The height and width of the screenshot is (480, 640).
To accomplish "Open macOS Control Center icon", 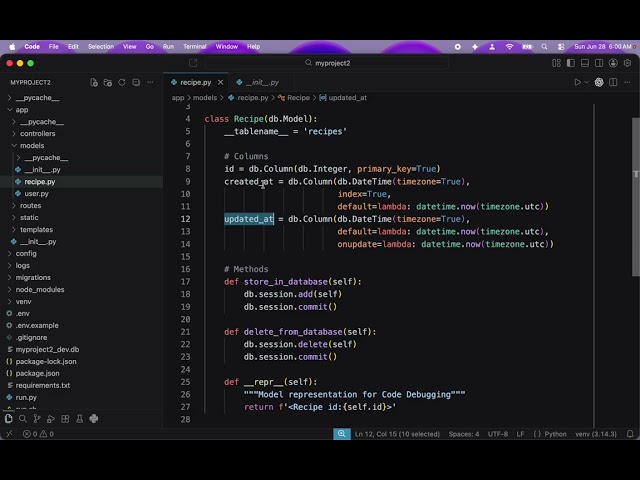I will [x=561, y=47].
